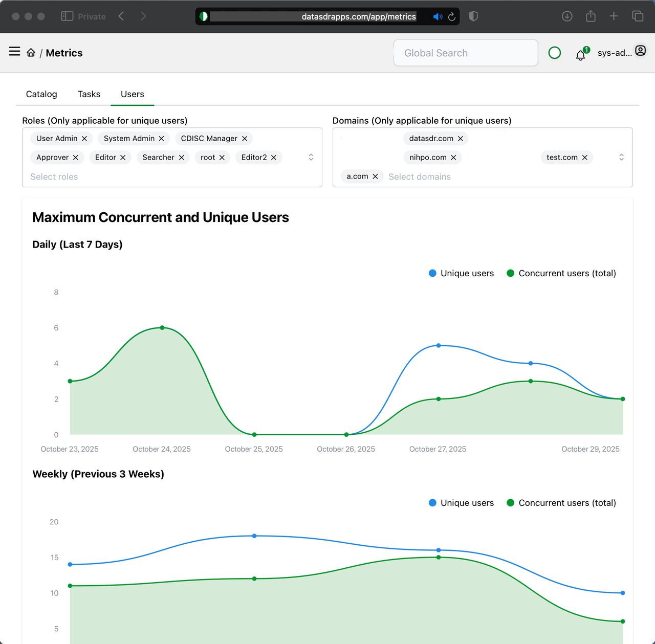
Task: Remove the CDISC Manager role chip
Action: (245, 138)
